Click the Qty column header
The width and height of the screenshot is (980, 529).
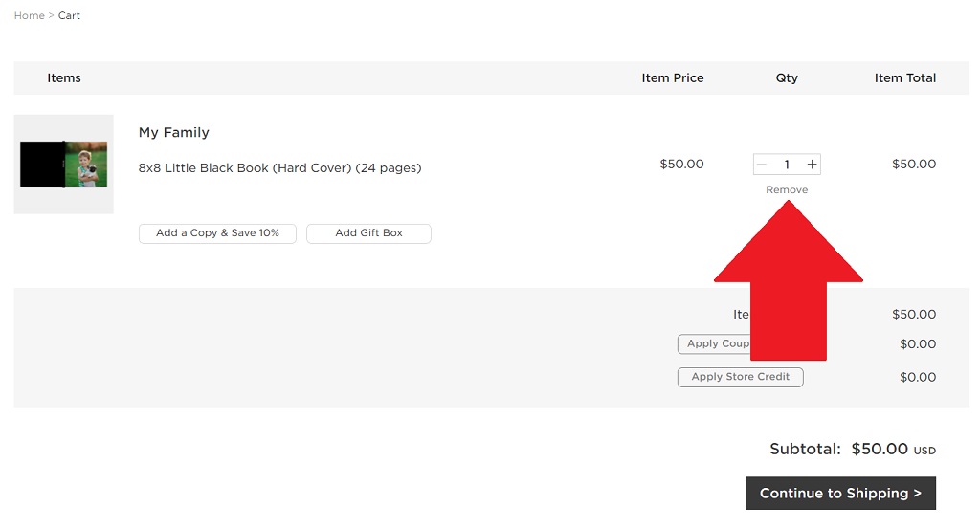coord(787,78)
